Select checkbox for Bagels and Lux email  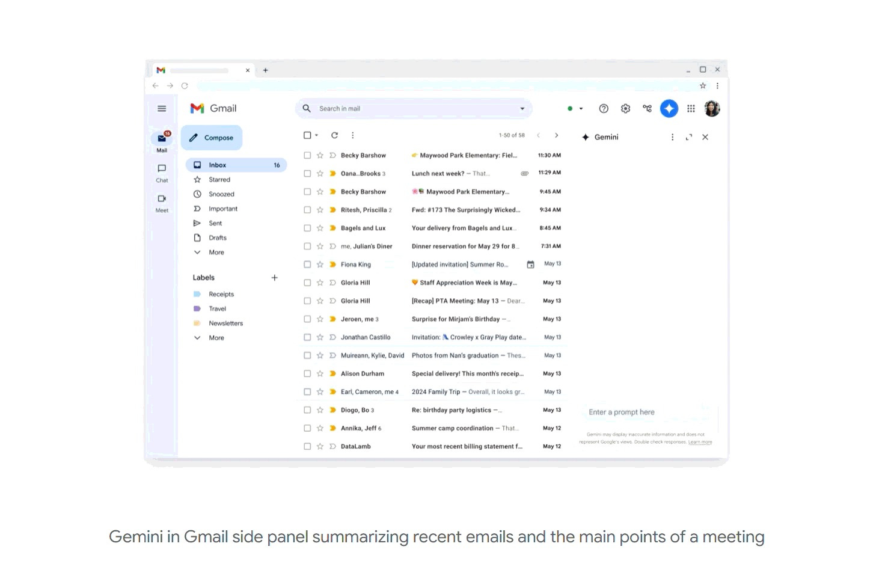tap(307, 228)
